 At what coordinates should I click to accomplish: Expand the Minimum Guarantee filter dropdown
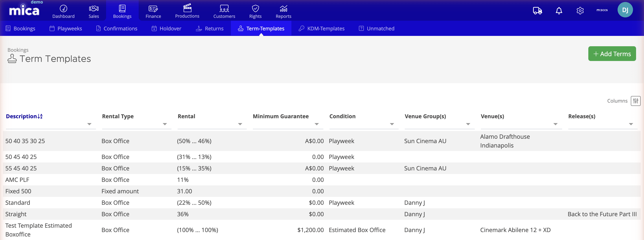(316, 124)
